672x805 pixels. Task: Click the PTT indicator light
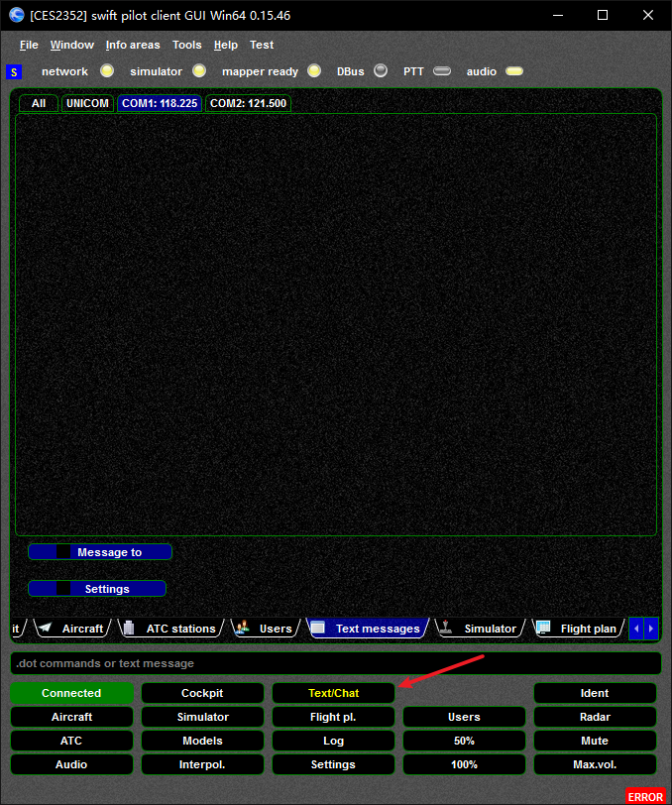442,71
